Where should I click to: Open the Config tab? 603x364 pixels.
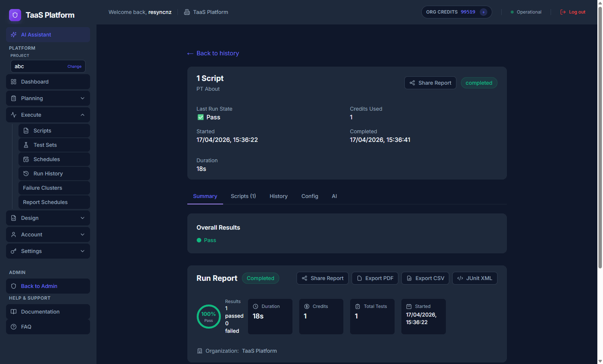309,196
